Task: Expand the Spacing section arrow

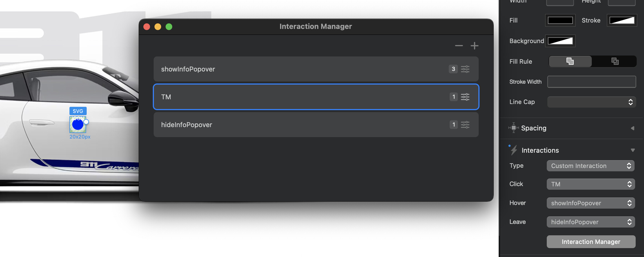Action: (x=633, y=128)
